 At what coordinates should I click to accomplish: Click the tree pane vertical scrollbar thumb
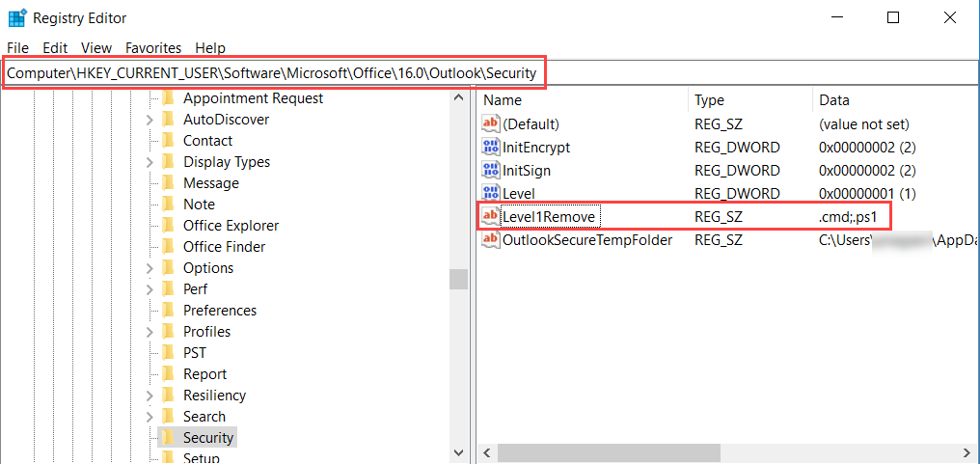pyautogui.click(x=458, y=279)
